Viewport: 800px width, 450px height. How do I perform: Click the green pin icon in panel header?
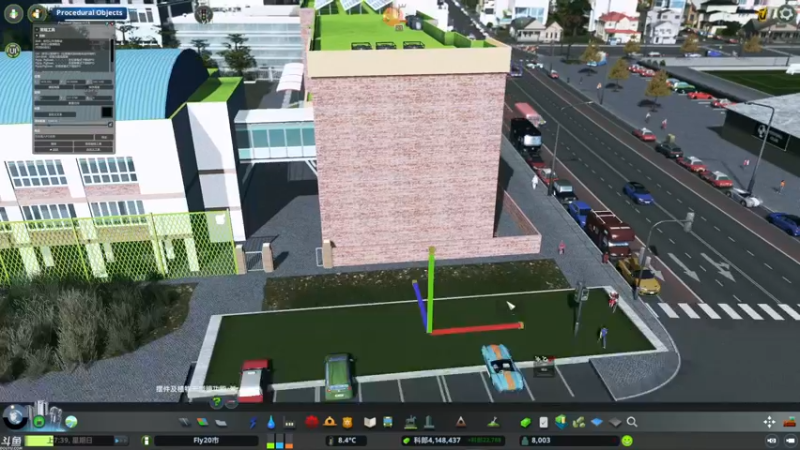point(107,23)
